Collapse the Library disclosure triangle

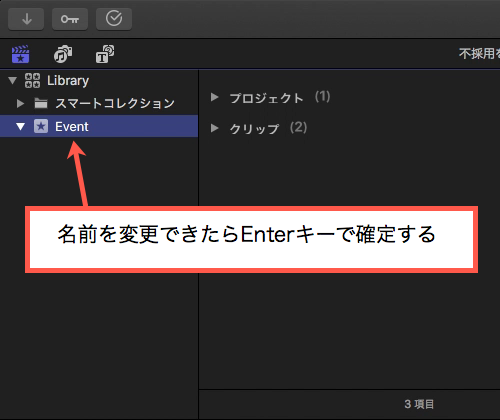(13, 81)
